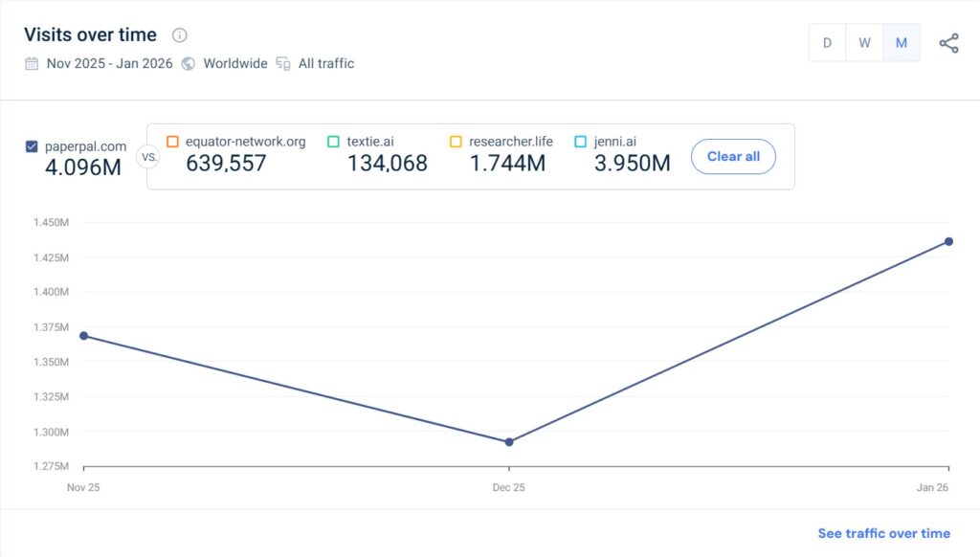Toggle the equator-network.org comparison checkbox
The image size is (980, 557).
tap(172, 141)
